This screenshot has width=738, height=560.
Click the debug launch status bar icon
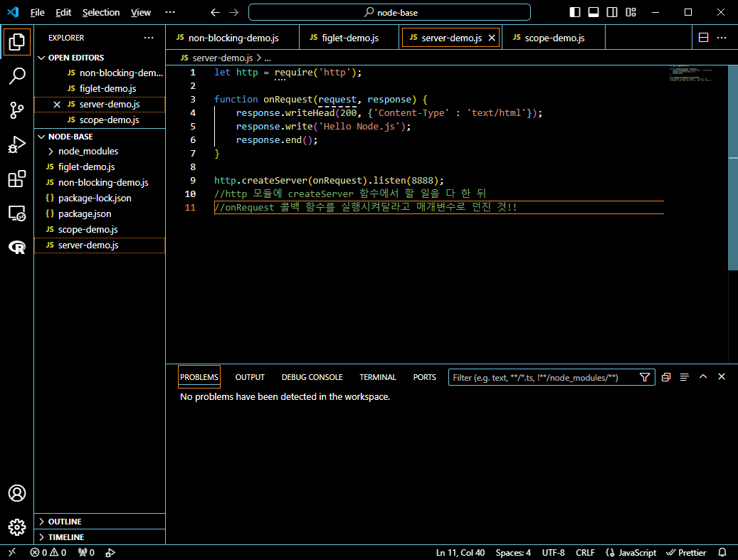[x=110, y=552]
